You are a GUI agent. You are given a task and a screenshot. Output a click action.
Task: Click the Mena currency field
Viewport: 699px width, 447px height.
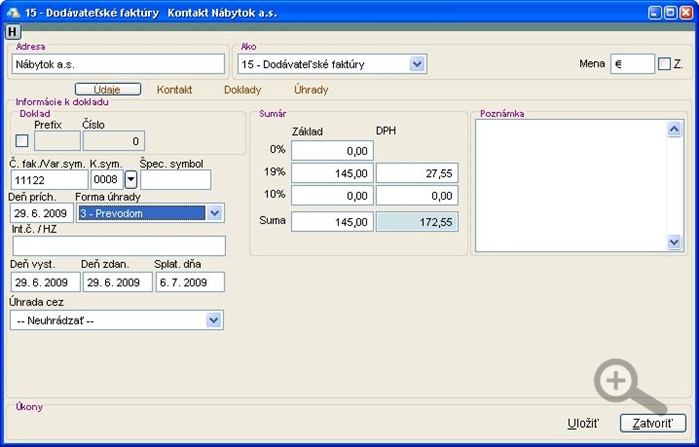tap(632, 64)
